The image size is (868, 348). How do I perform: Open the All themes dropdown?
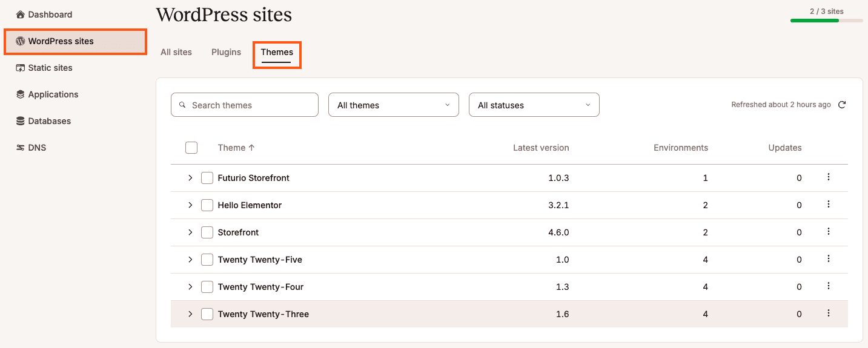(x=394, y=105)
